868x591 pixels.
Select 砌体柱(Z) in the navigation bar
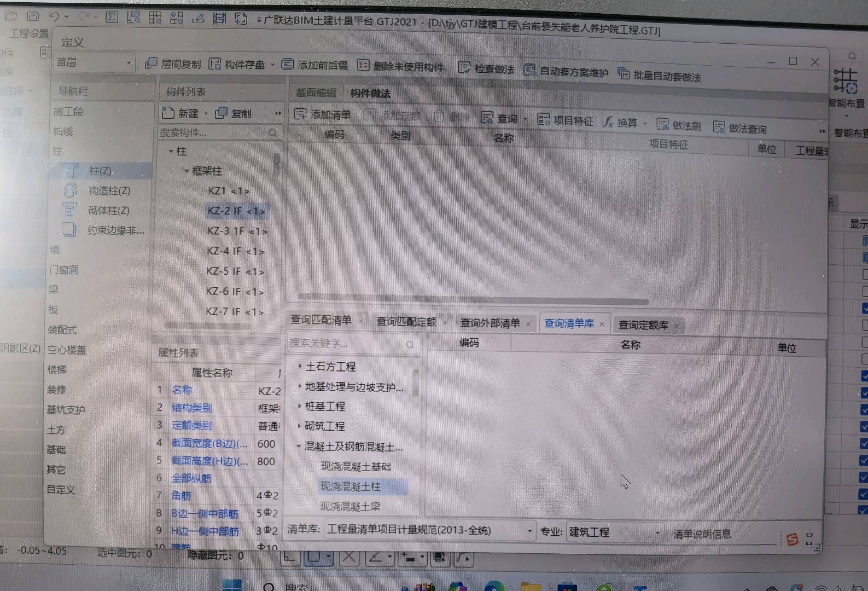tap(108, 210)
